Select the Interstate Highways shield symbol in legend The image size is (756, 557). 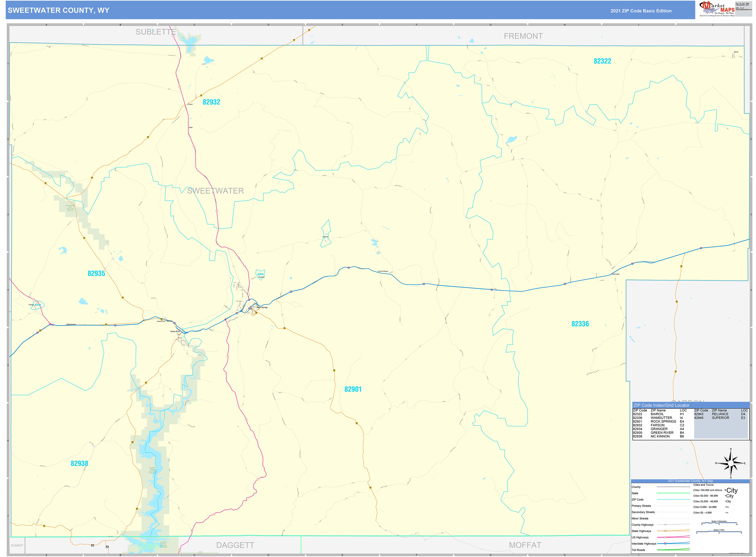tap(665, 544)
